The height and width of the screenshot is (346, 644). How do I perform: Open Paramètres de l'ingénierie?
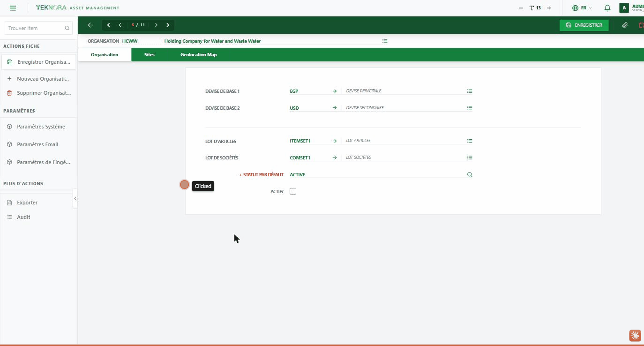(38, 162)
